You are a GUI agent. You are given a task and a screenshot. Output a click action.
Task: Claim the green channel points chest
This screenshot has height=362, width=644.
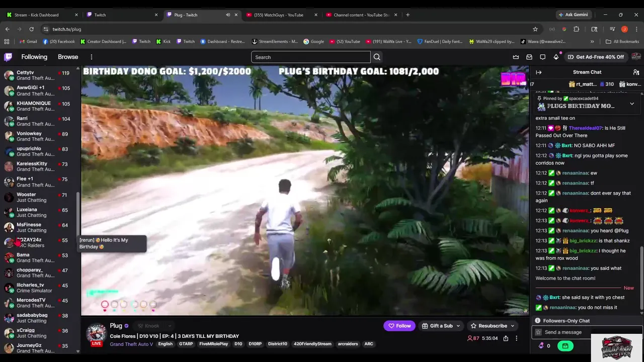coord(566,346)
